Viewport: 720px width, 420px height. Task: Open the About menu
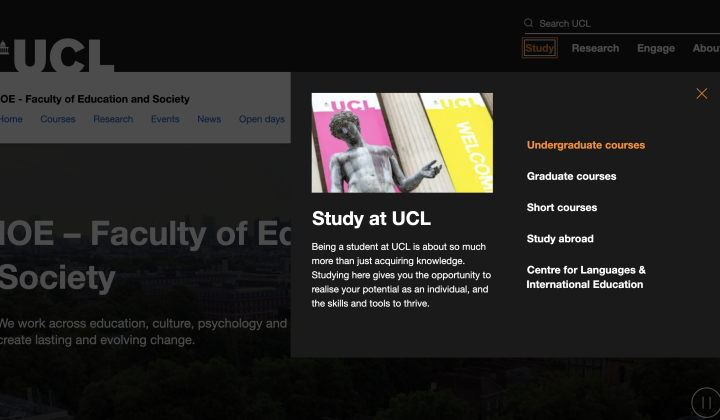pos(706,48)
